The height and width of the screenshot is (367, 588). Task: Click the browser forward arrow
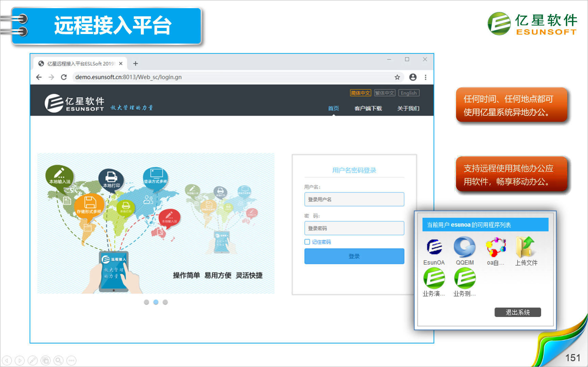tap(51, 77)
